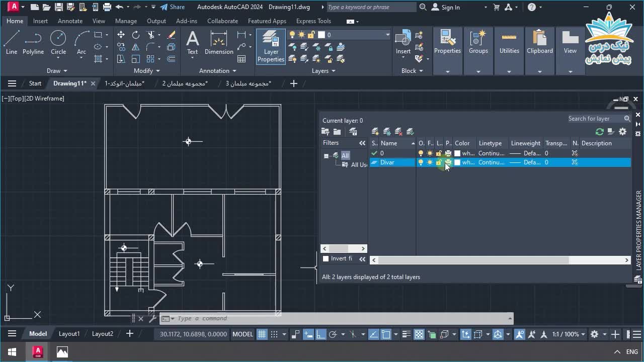Click the Insert block icon
This screenshot has height=362, width=644.
pyautogui.click(x=403, y=43)
